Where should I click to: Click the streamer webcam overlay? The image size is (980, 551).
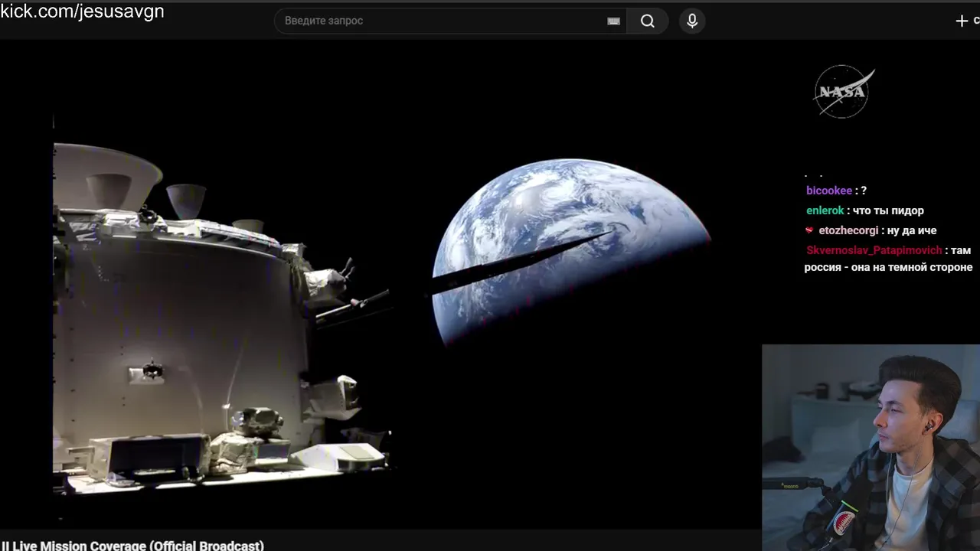pyautogui.click(x=871, y=448)
